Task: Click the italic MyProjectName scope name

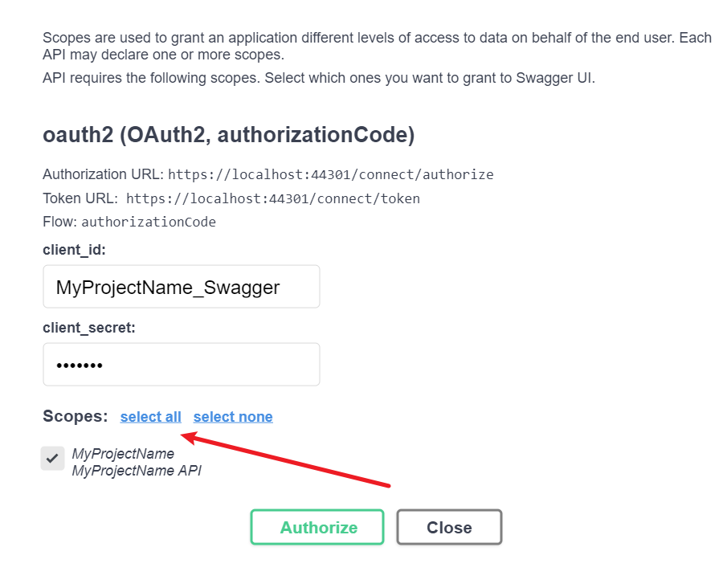Action: click(x=123, y=454)
